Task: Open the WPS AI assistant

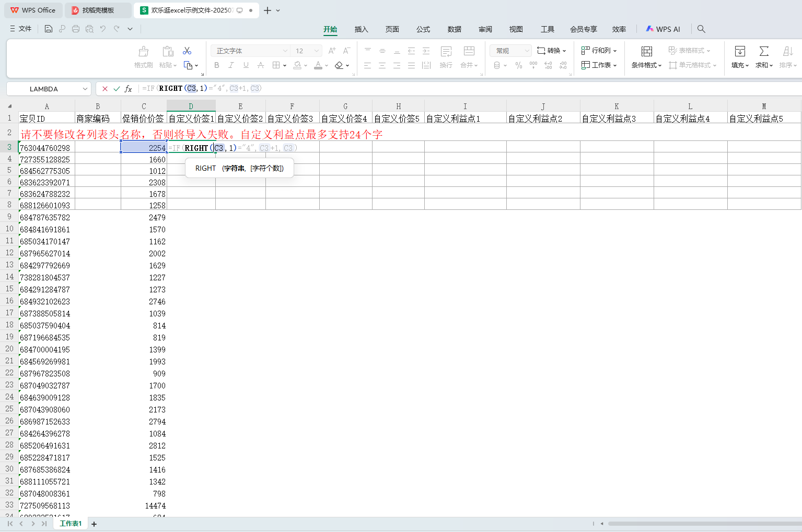Action: [x=663, y=29]
